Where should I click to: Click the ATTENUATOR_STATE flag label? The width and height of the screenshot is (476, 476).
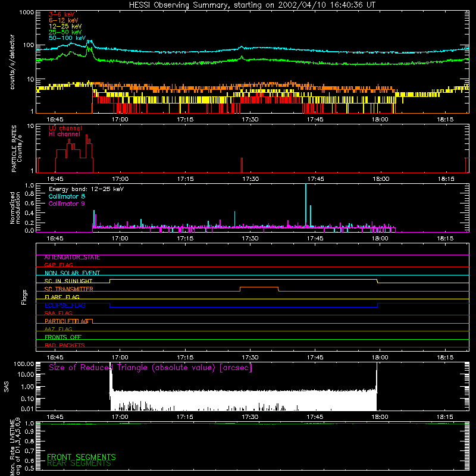tap(72, 258)
